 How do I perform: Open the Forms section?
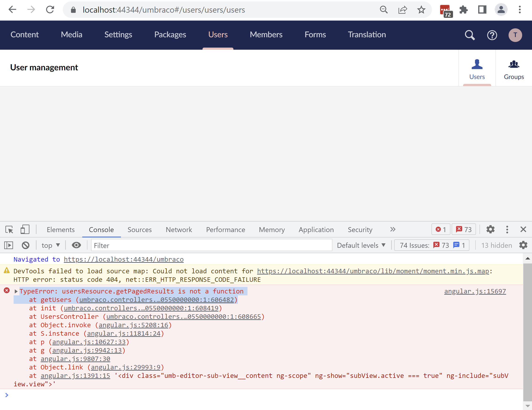[x=315, y=35]
